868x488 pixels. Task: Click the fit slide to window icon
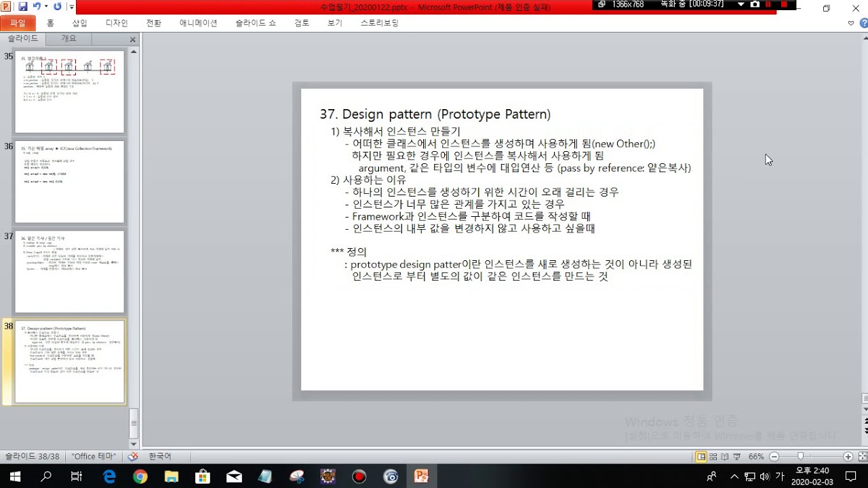[861, 457]
